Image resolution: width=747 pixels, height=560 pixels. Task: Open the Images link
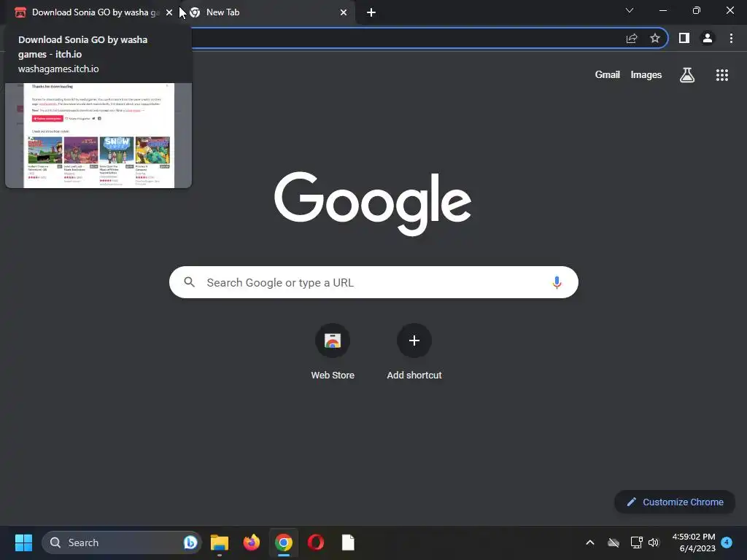click(646, 75)
